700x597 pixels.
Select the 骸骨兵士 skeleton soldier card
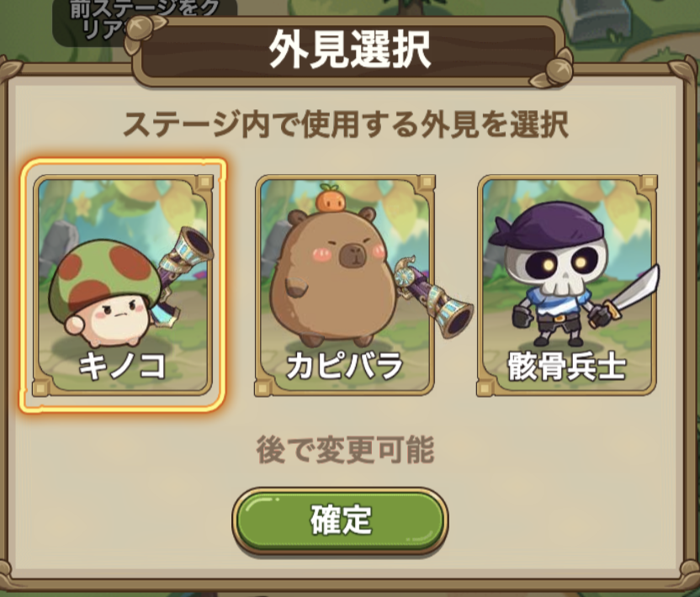pos(567,286)
